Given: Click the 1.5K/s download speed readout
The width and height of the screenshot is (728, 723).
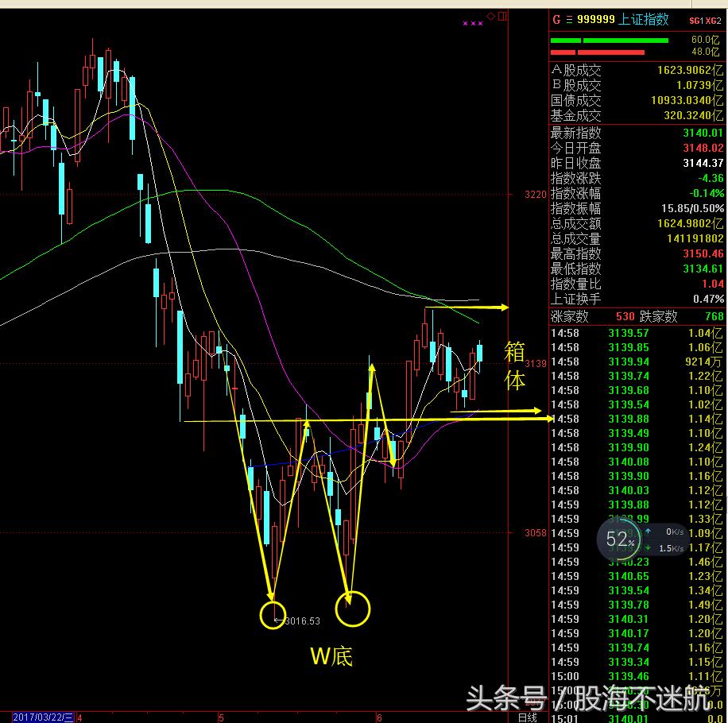Looking at the screenshot, I should coord(671,548).
